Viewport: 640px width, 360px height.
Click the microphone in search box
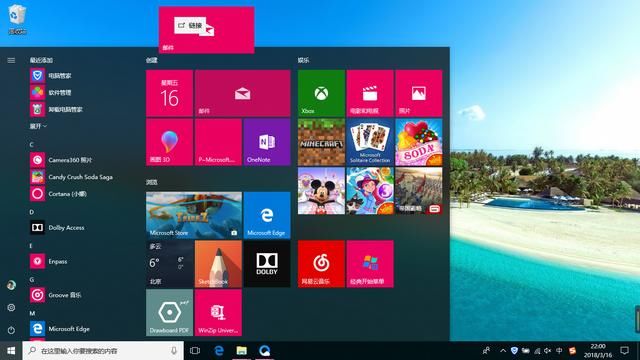click(174, 351)
